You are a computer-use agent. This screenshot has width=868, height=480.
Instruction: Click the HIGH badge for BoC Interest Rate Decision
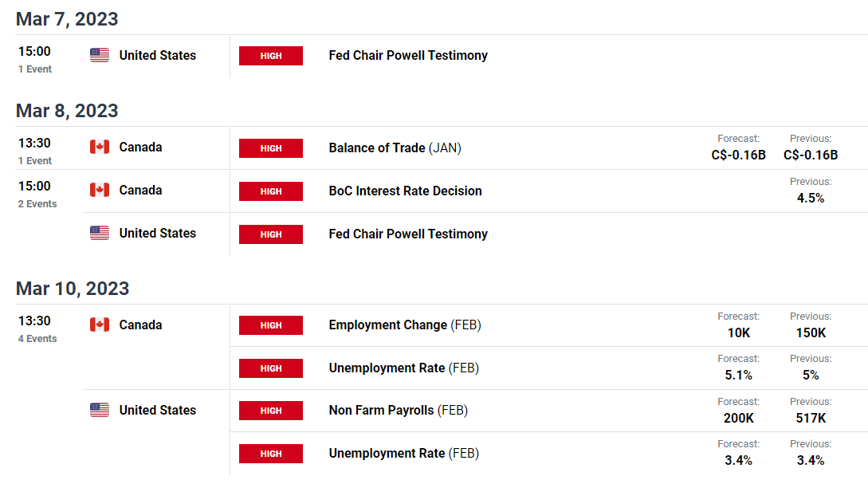pyautogui.click(x=271, y=191)
